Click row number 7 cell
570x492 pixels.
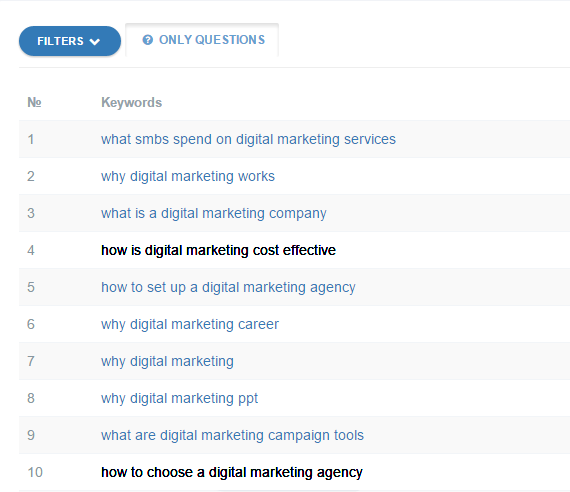click(31, 361)
